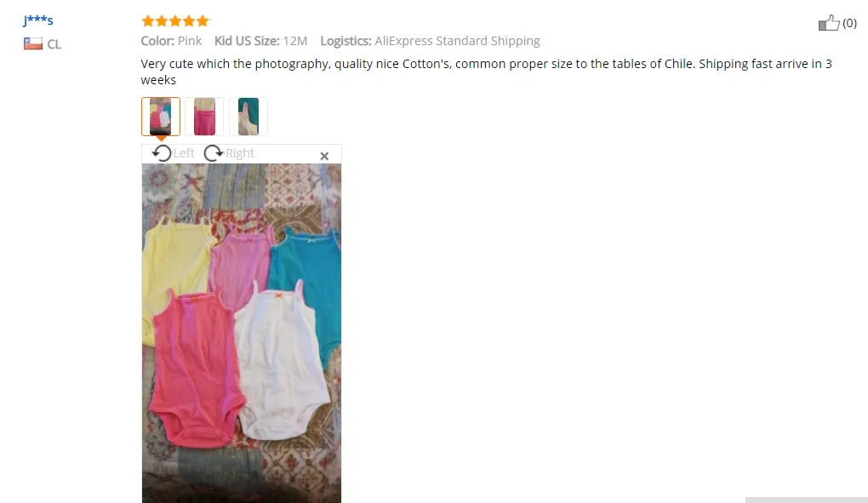868x503 pixels.
Task: Click the CL country code
Action: click(54, 44)
